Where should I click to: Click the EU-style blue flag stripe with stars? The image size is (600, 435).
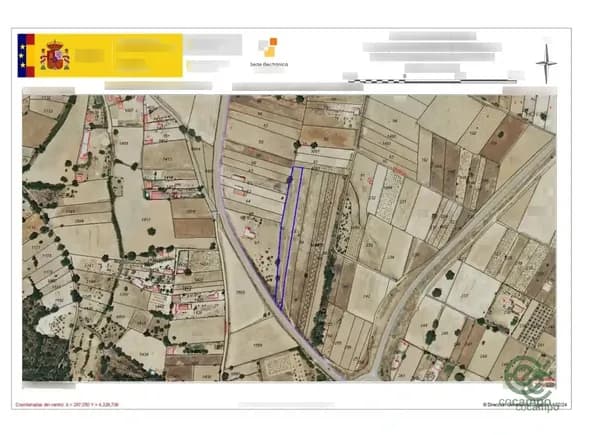coord(22,56)
